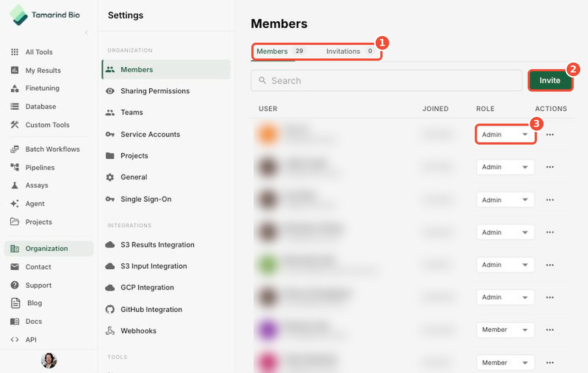Click the user profile avatar
The width and height of the screenshot is (588, 373).
49,360
